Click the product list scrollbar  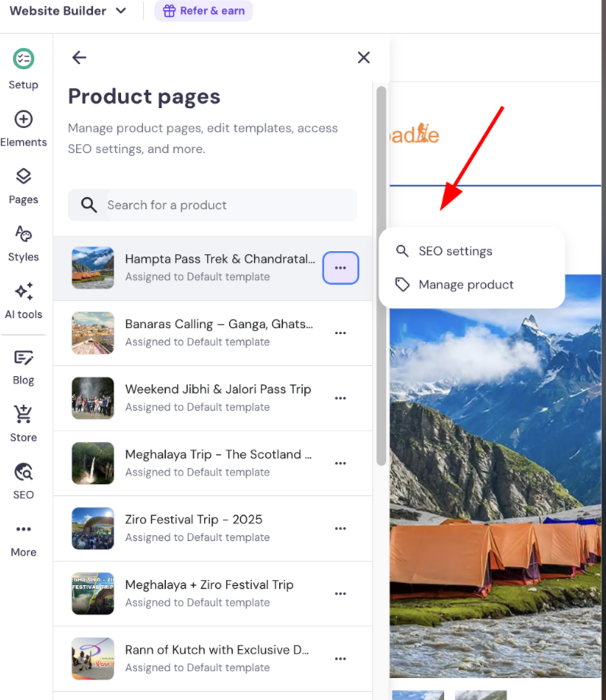[x=381, y=274]
